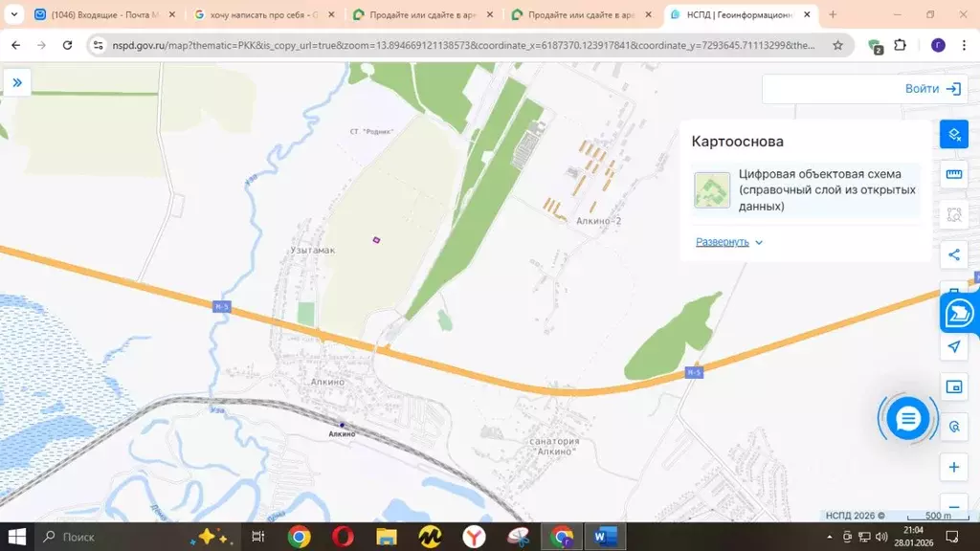The image size is (980, 551).
Task: Open the round chat assistant button
Action: coord(907,418)
